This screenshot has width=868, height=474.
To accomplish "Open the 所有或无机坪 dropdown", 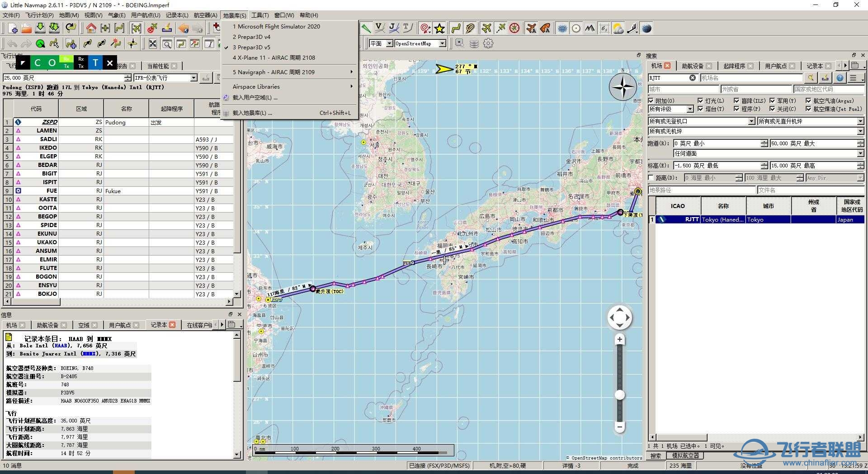I will (x=756, y=131).
